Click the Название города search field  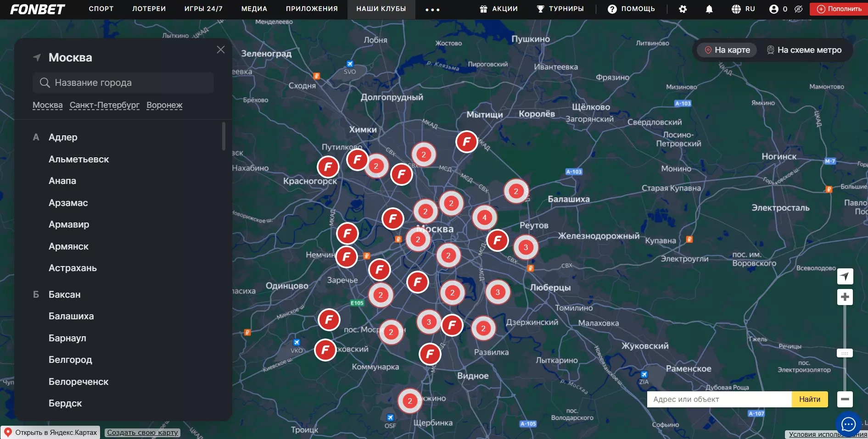(123, 83)
